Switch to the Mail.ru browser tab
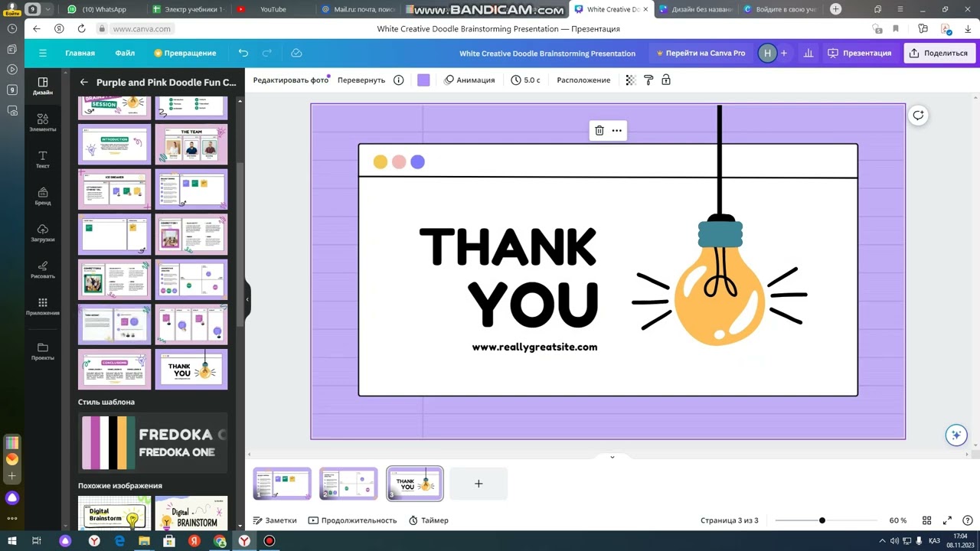The image size is (980, 551). 358,9
